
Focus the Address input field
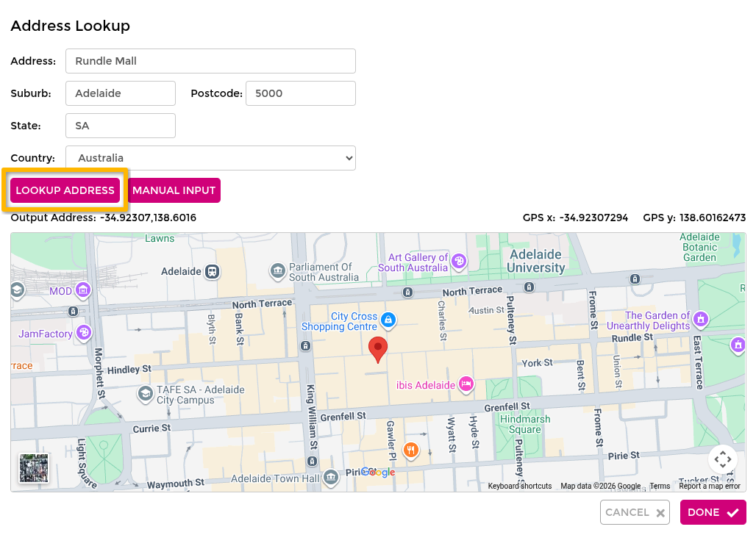pos(211,61)
